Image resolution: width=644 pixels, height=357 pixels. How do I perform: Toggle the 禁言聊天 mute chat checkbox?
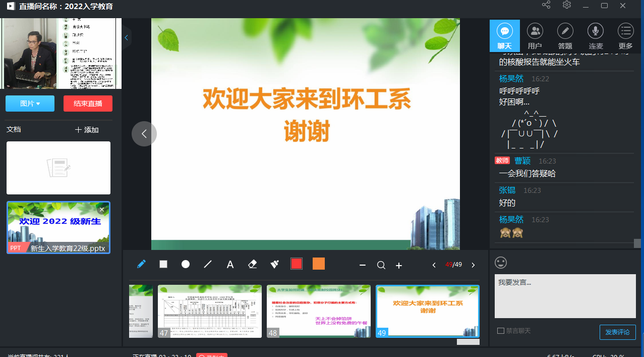click(501, 331)
